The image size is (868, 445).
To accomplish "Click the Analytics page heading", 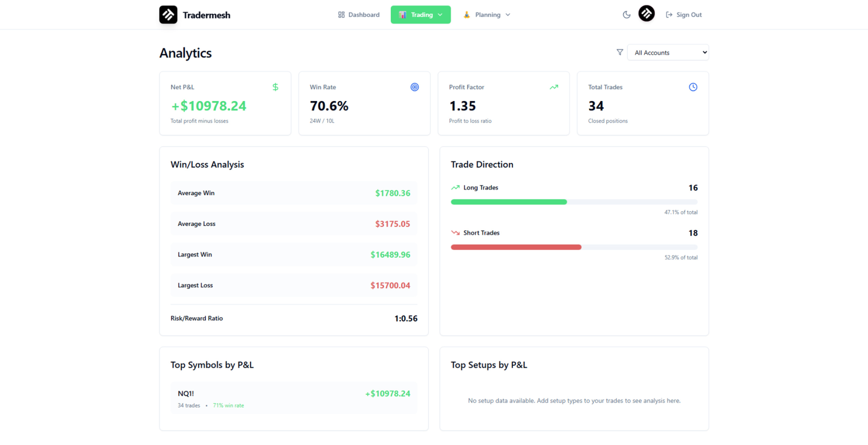I will point(185,53).
